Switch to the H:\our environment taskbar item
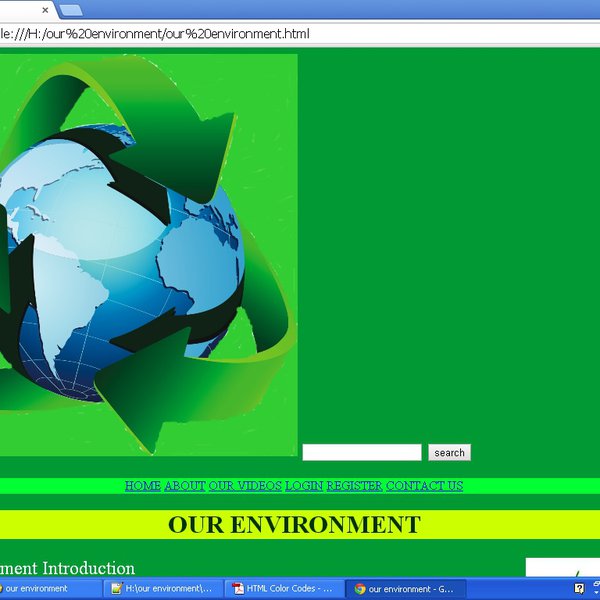The width and height of the screenshot is (600, 600). [163, 589]
